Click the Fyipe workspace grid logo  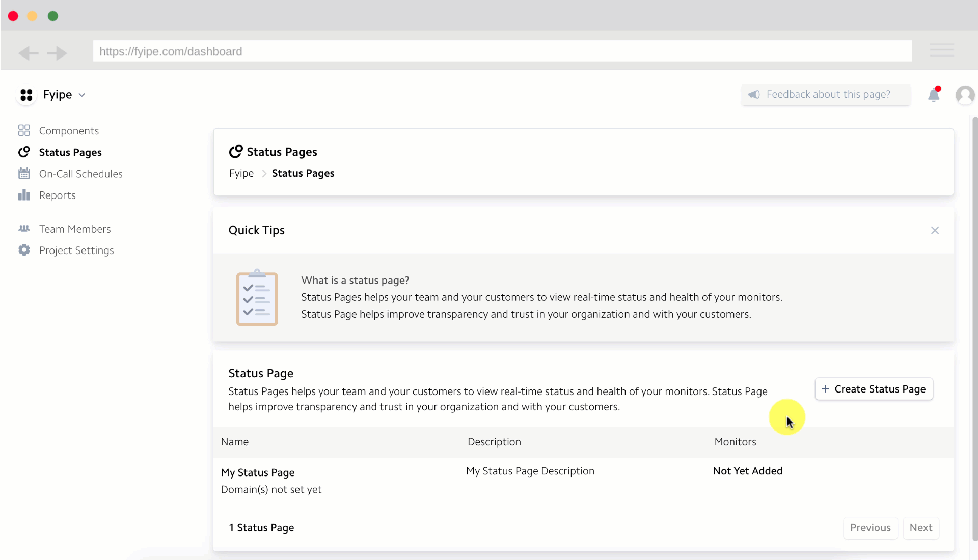(26, 95)
